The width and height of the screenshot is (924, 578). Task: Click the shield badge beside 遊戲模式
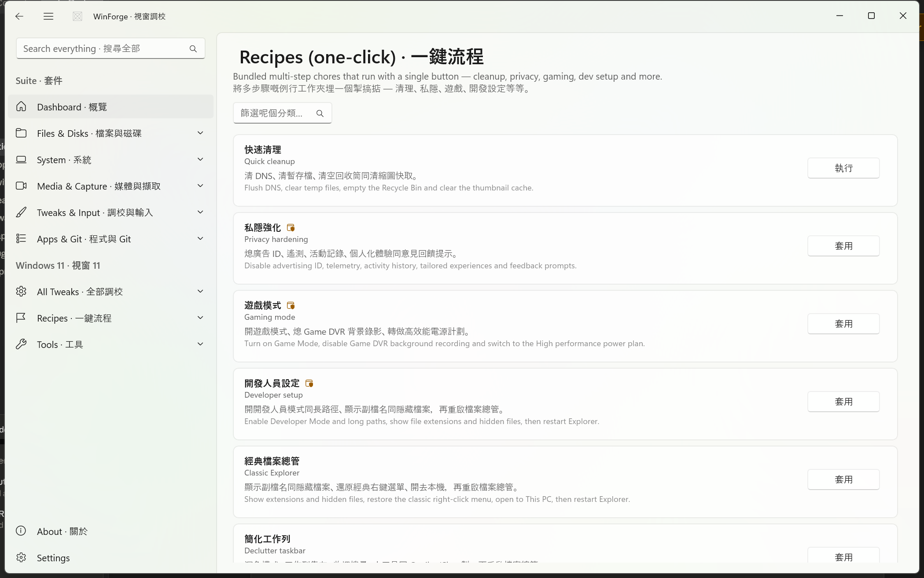(291, 305)
